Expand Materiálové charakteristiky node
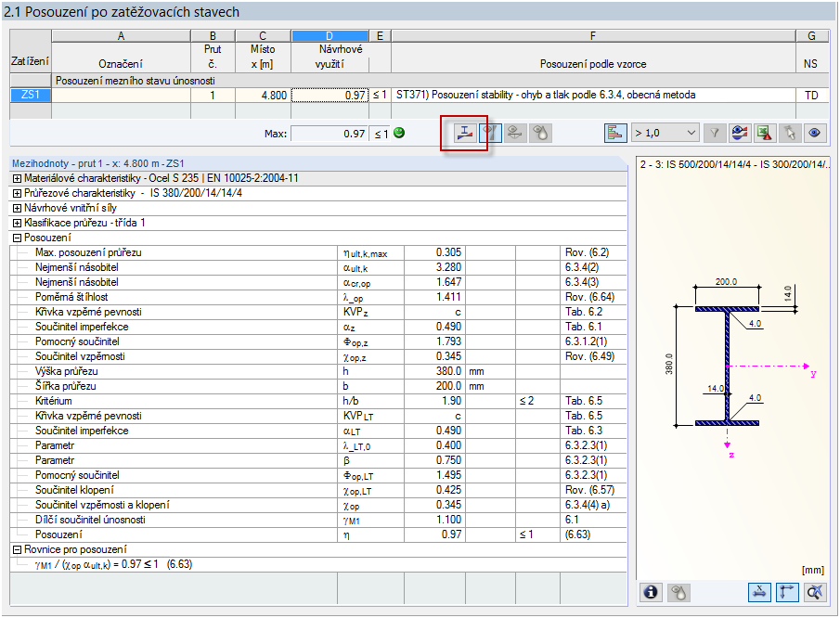840x618 pixels. point(17,178)
